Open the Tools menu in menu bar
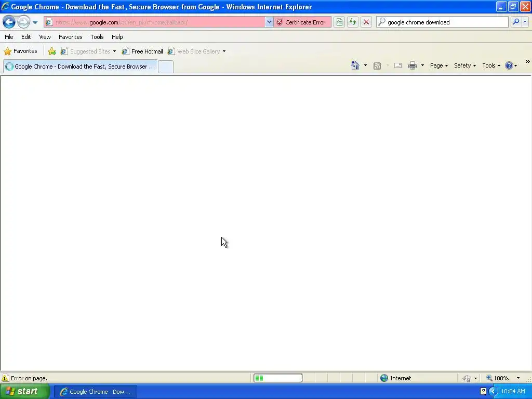Viewport: 532px width, 399px height. pyautogui.click(x=97, y=37)
